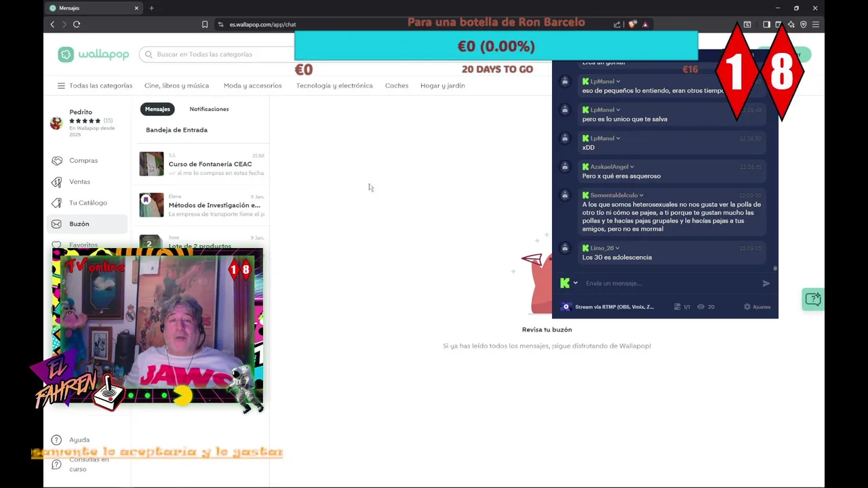This screenshot has height=488, width=868.
Task: Expand the AzakaelAngel user chevron
Action: pyautogui.click(x=632, y=167)
